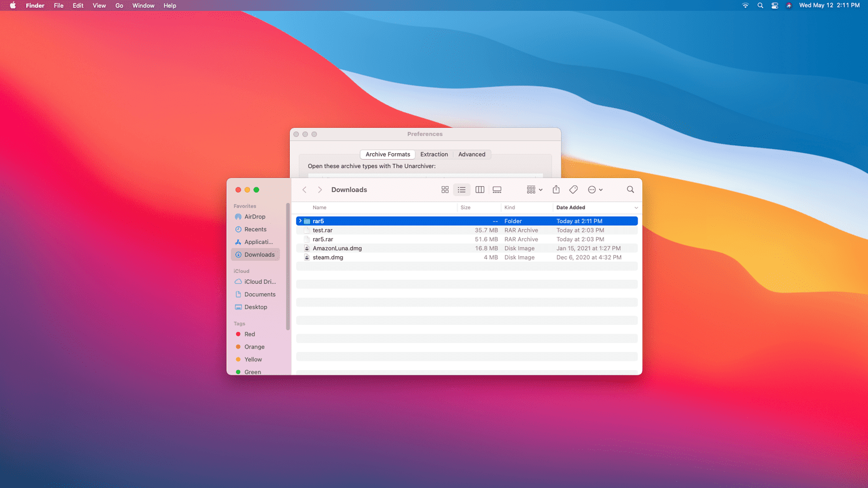
Task: Select AirDrop in the sidebar
Action: tap(255, 217)
